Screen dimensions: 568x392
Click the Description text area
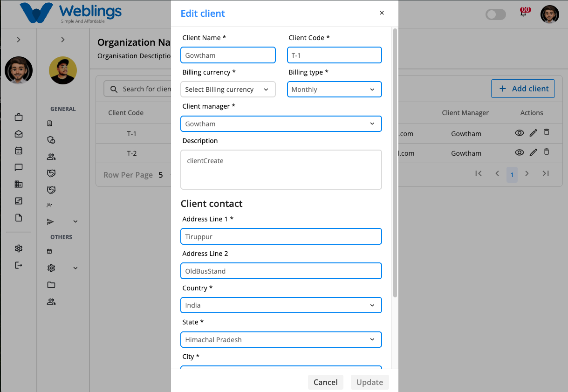pyautogui.click(x=281, y=170)
